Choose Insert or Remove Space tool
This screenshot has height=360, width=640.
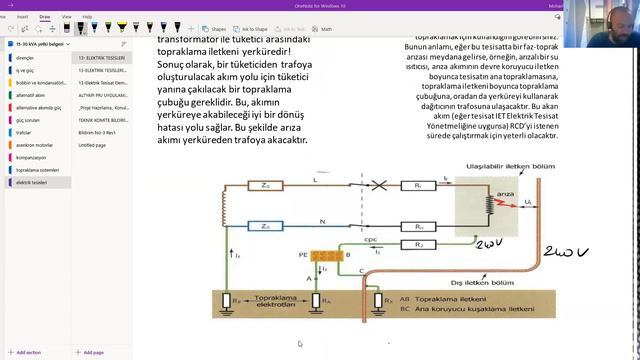coord(52,29)
